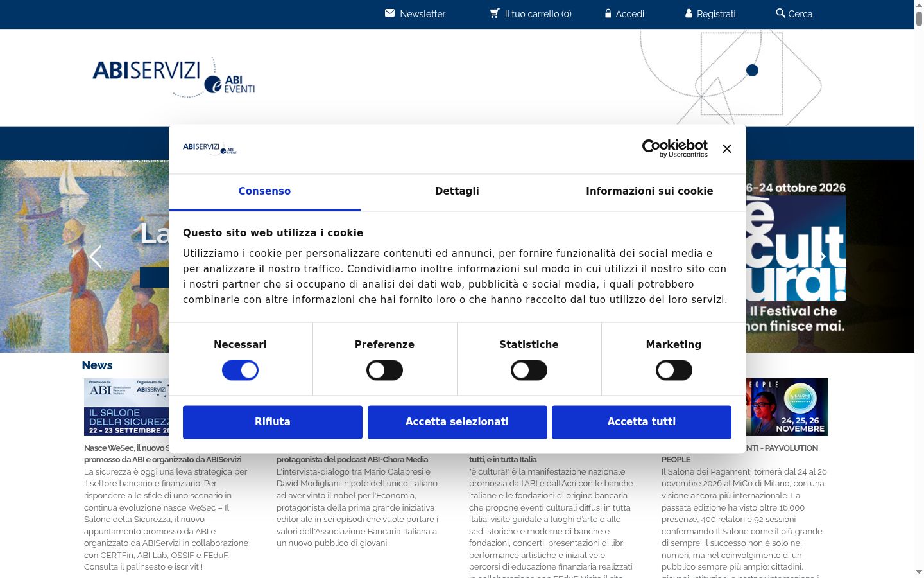Click the user icon beside Registrati
The image size is (924, 578).
tap(689, 13)
